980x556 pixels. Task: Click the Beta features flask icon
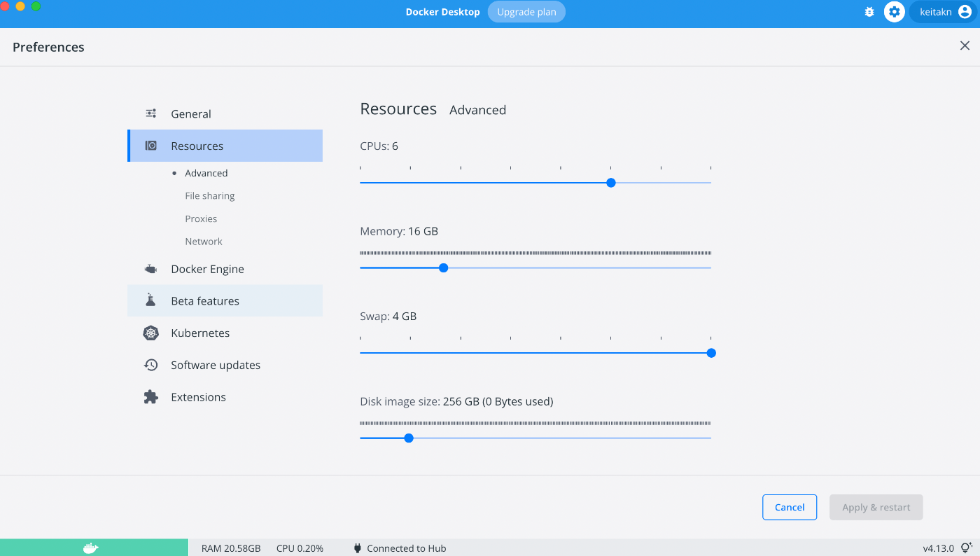(150, 300)
